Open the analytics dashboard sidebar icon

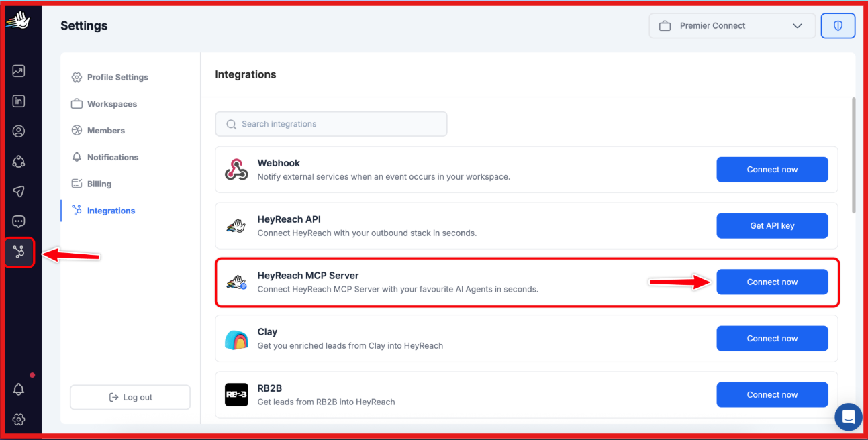pyautogui.click(x=19, y=71)
